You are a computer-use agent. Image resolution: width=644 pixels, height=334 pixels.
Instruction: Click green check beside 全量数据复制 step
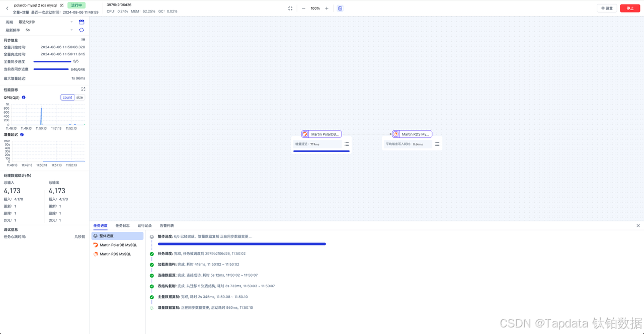(x=152, y=297)
